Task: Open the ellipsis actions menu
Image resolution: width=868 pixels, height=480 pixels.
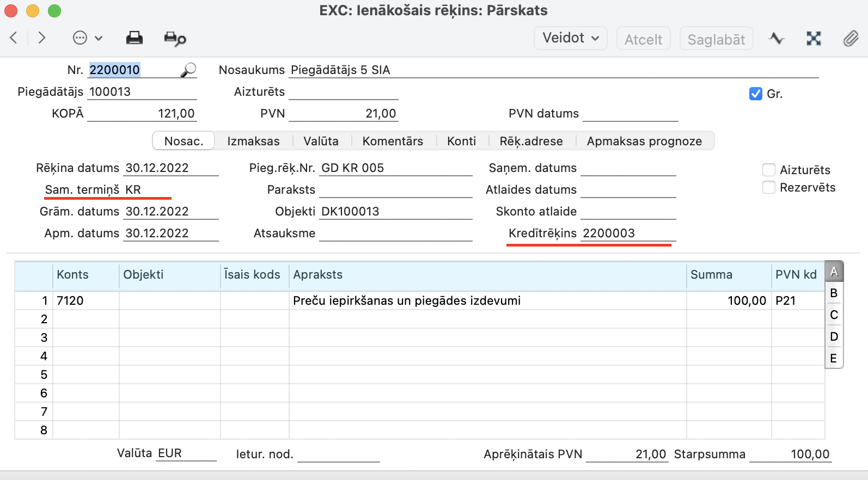Action: (87, 38)
